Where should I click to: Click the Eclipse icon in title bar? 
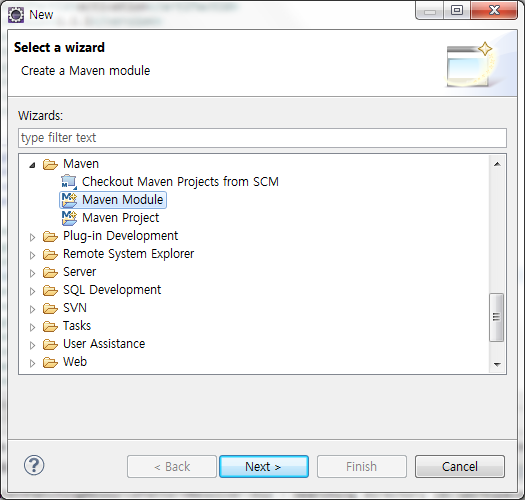tap(16, 15)
